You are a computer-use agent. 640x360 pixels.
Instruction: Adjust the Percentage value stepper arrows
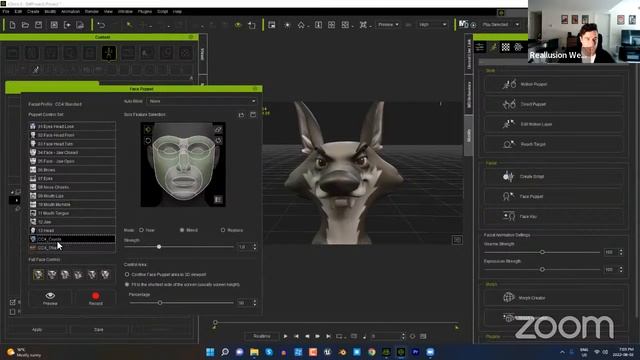[x=255, y=303]
